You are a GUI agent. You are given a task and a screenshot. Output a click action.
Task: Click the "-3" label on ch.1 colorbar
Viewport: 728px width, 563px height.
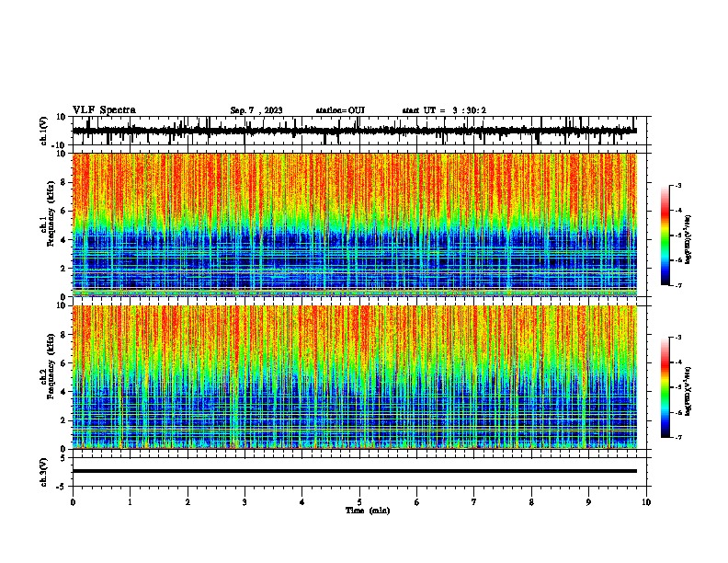(x=678, y=185)
